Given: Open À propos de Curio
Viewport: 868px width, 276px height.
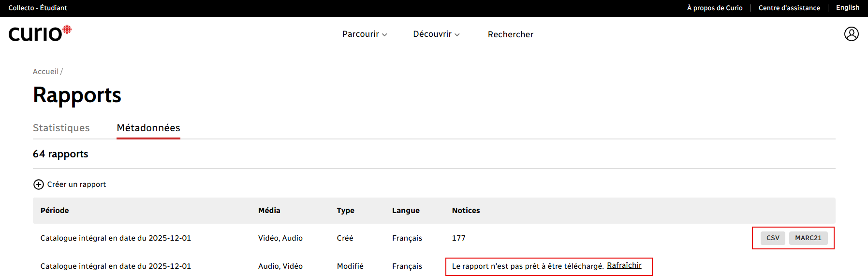Looking at the screenshot, I should pos(714,8).
